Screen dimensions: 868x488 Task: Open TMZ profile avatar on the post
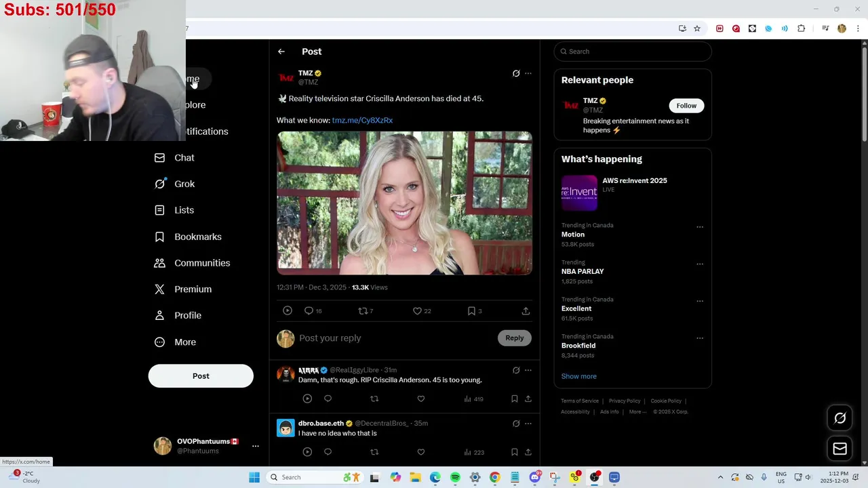pyautogui.click(x=286, y=77)
